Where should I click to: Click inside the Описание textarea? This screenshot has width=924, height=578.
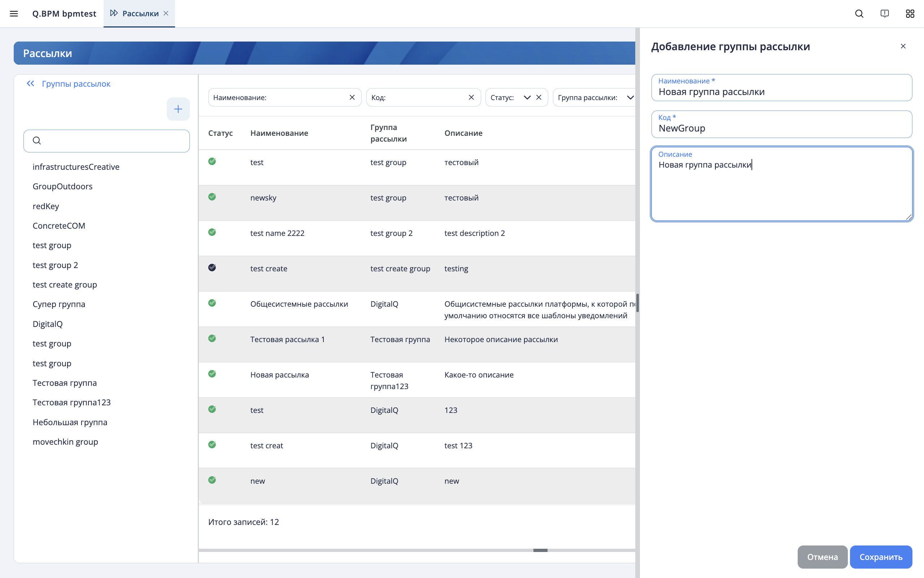coord(781,184)
